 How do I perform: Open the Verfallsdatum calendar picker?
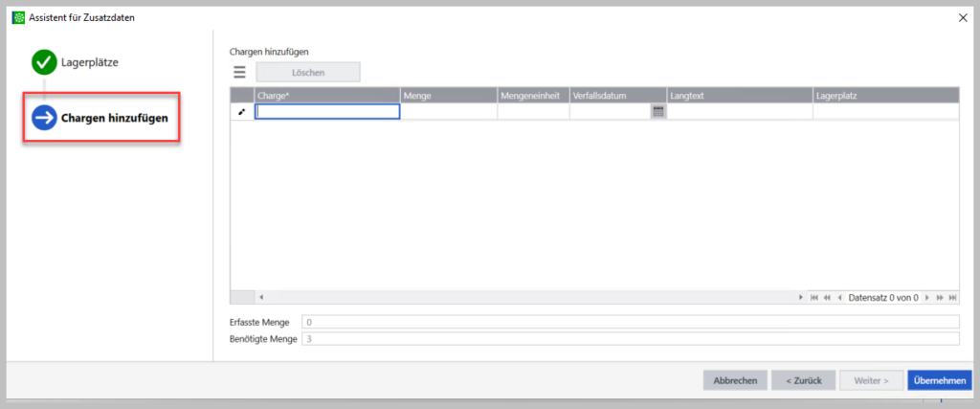(657, 111)
